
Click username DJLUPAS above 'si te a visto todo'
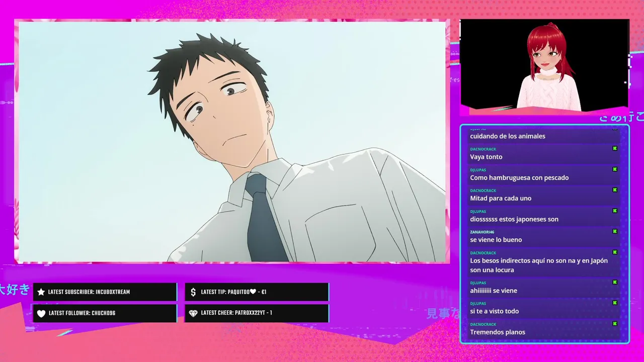478,303
